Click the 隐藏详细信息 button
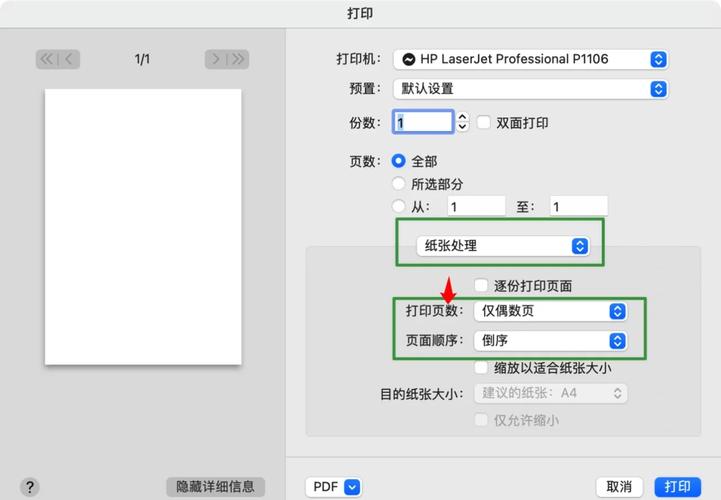The image size is (721, 500). (216, 487)
